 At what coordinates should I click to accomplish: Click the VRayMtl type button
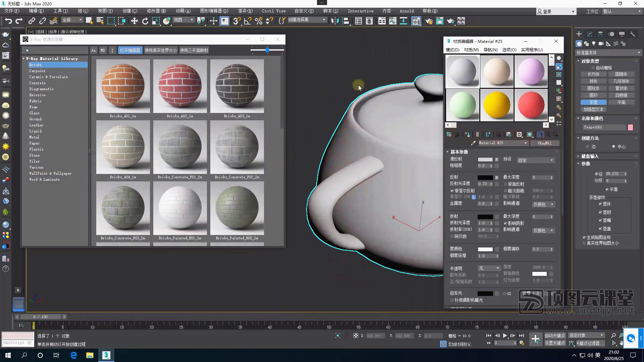tap(544, 143)
